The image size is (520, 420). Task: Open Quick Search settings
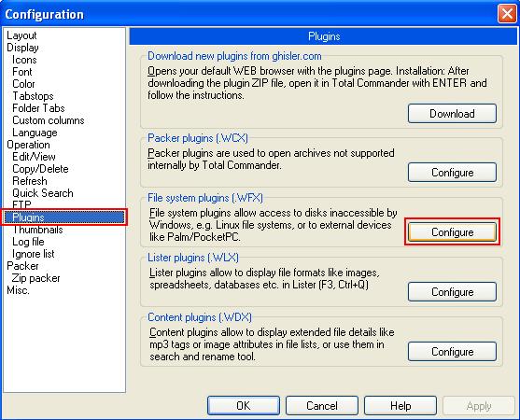pyautogui.click(x=42, y=193)
